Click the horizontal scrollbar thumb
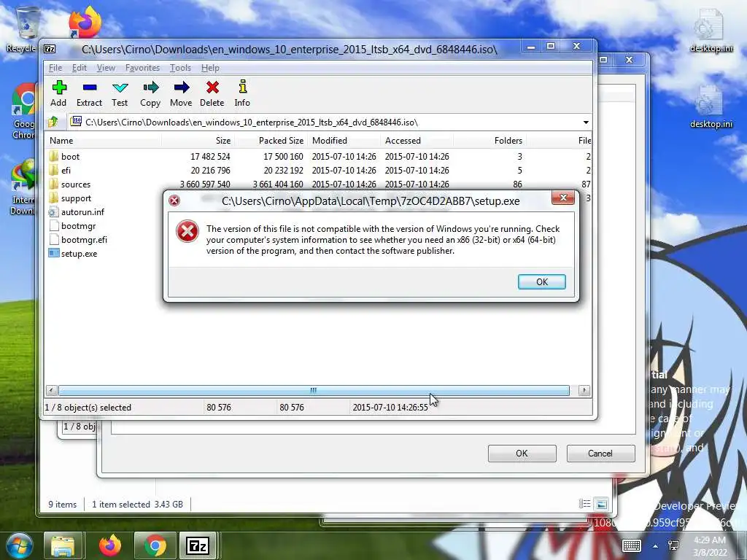Viewport: 747px width, 560px height. pos(314,391)
